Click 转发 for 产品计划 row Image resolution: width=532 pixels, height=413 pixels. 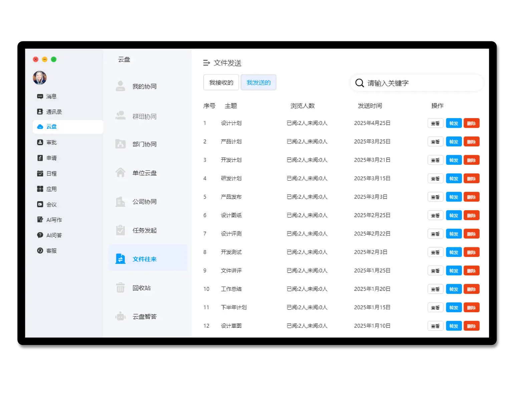[454, 142]
